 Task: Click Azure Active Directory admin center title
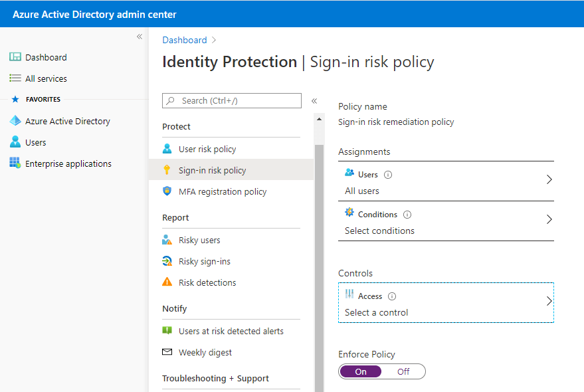pyautogui.click(x=94, y=15)
